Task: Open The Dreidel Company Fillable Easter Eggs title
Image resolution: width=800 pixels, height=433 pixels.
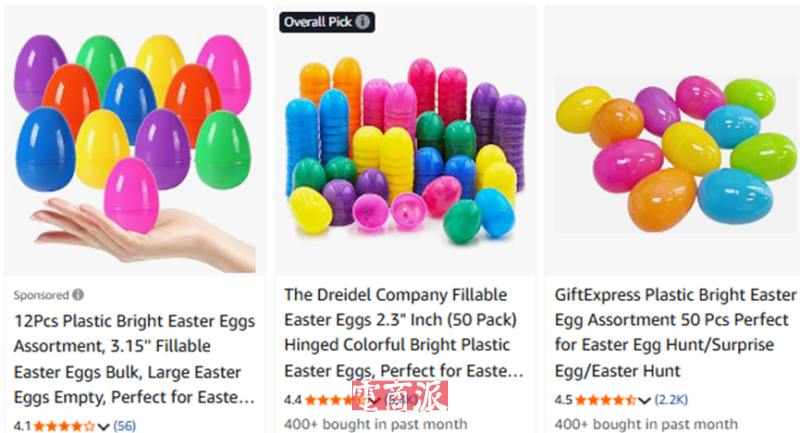Action: tap(404, 333)
